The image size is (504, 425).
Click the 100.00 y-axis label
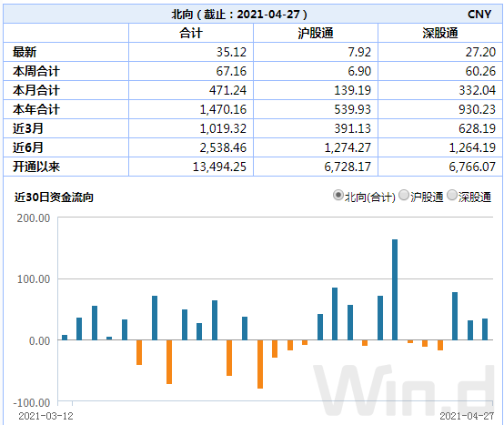(x=34, y=279)
